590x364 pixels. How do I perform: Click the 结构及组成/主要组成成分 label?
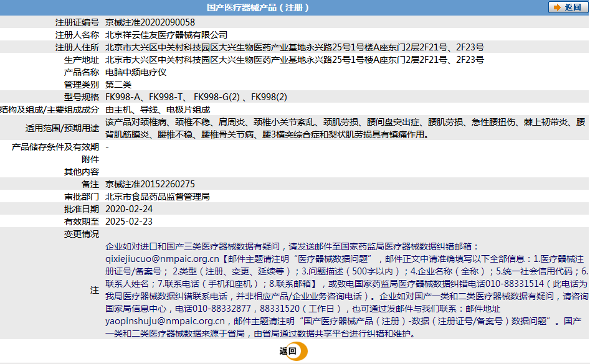click(x=49, y=110)
